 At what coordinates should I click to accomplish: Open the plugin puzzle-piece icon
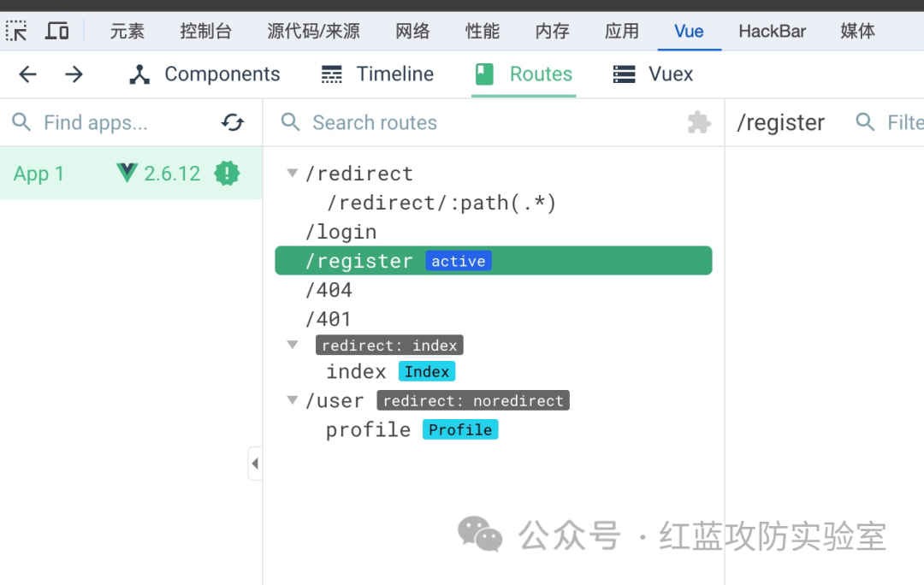click(699, 122)
